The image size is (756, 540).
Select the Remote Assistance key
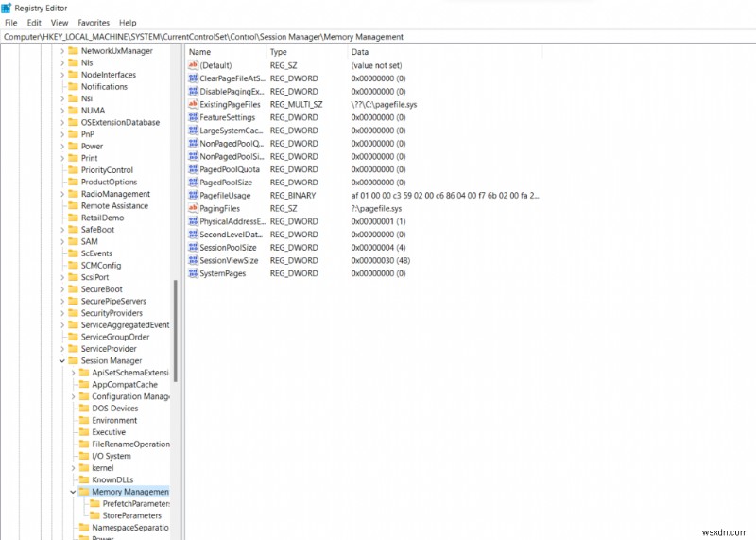(x=114, y=205)
